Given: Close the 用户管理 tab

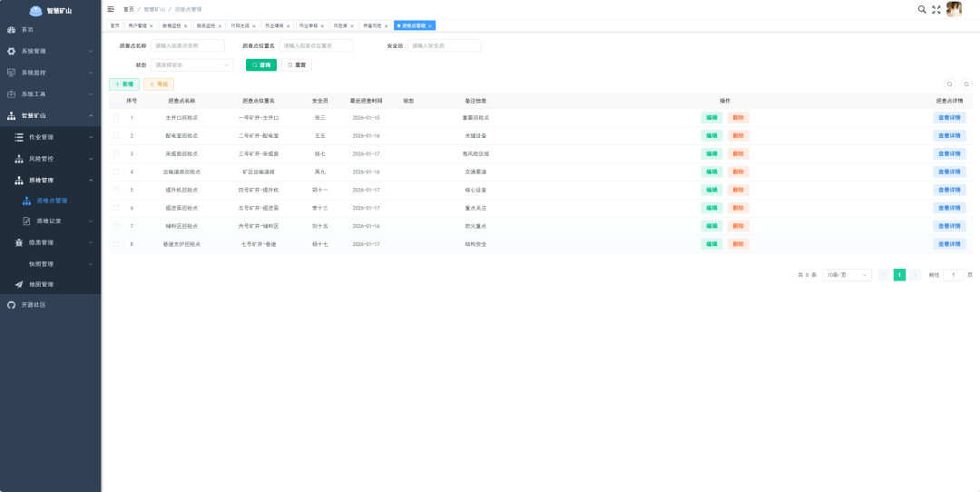Looking at the screenshot, I should point(152,26).
